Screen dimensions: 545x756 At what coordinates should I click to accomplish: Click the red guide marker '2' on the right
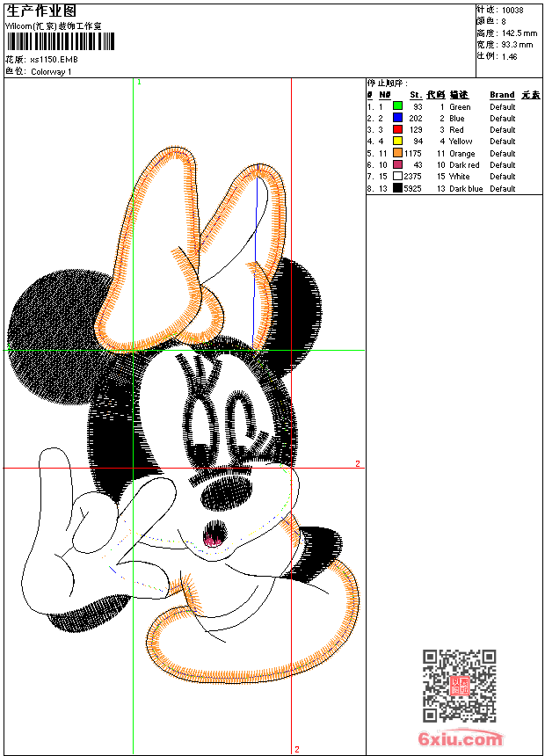[358, 464]
